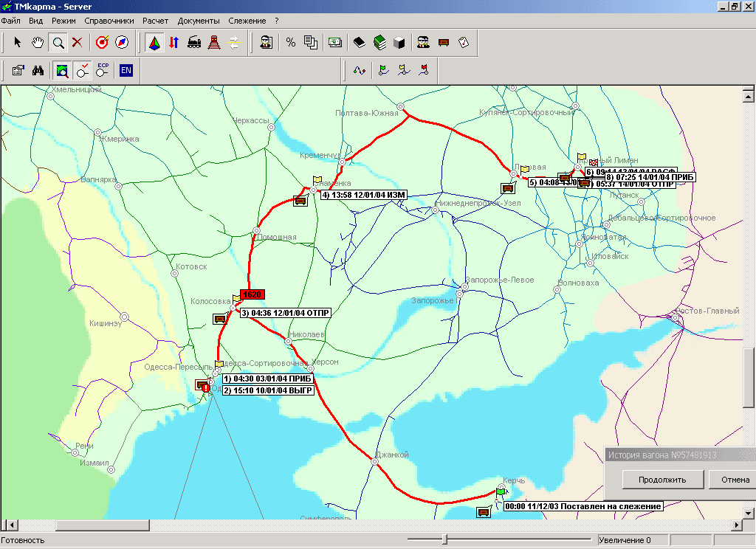Image resolution: width=756 pixels, height=549 pixels.
Task: Click the green flag route icon in toolbar
Action: [384, 71]
